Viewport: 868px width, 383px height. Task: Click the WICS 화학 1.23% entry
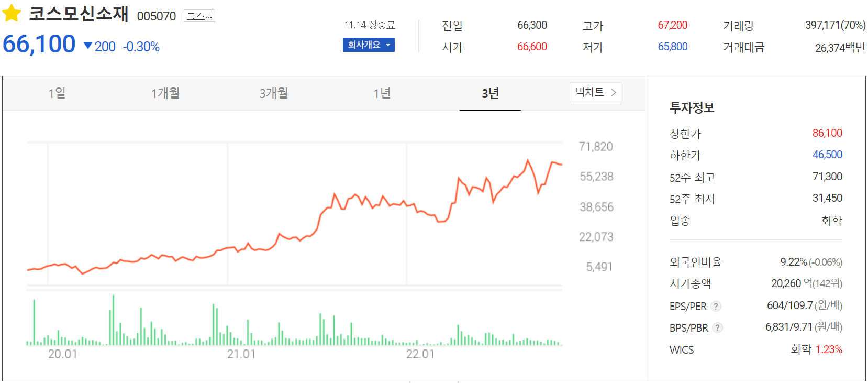tap(816, 349)
